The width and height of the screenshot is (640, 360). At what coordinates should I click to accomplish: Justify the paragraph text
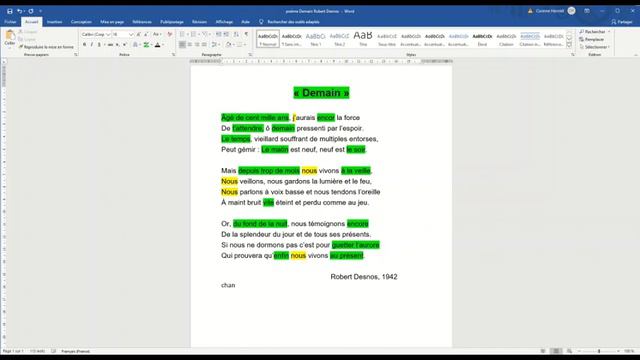tap(204, 44)
